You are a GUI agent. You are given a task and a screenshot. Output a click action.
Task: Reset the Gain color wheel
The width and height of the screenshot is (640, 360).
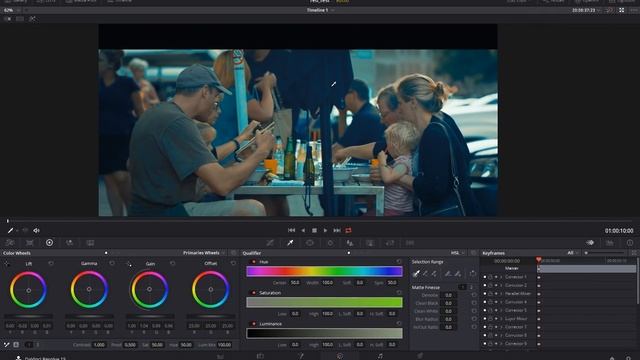pyautogui.click(x=173, y=264)
